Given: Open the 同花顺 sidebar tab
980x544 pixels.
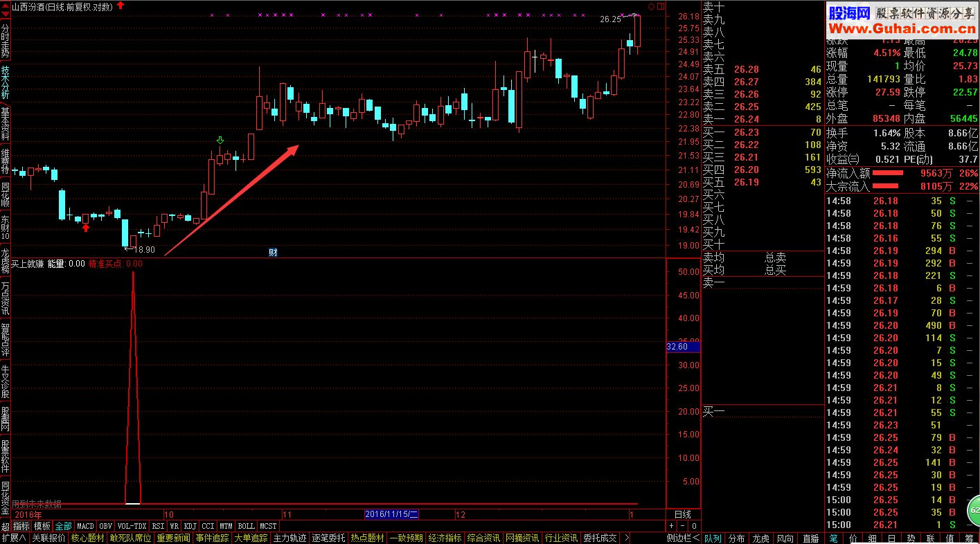Looking at the screenshot, I should pyautogui.click(x=6, y=194).
